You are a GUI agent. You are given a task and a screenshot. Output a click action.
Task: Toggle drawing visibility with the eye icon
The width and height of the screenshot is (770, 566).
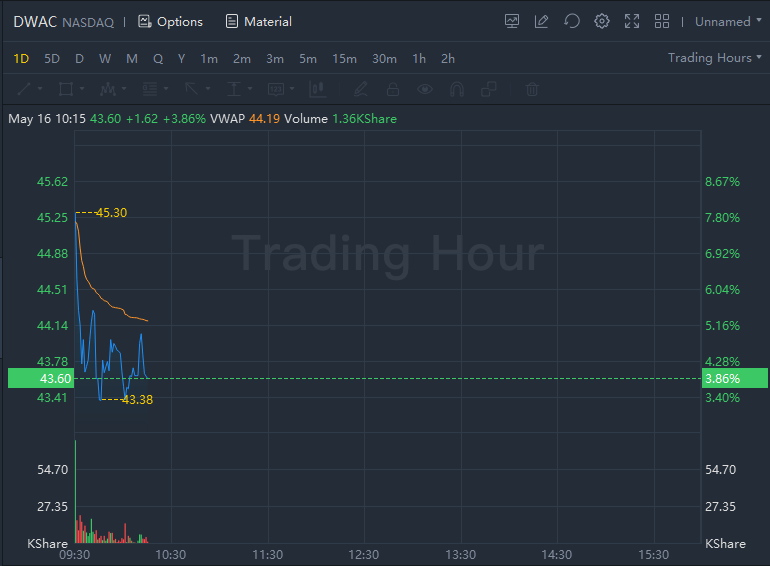(x=425, y=89)
